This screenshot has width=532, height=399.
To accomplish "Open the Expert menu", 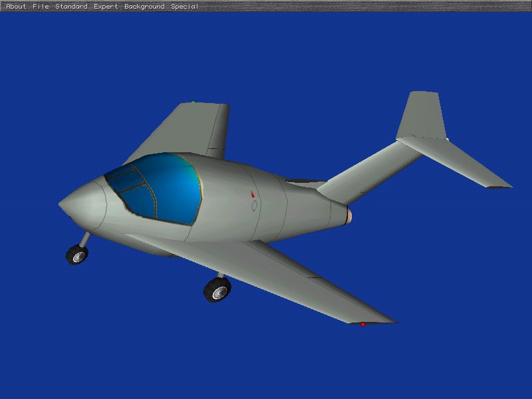I will (x=106, y=7).
